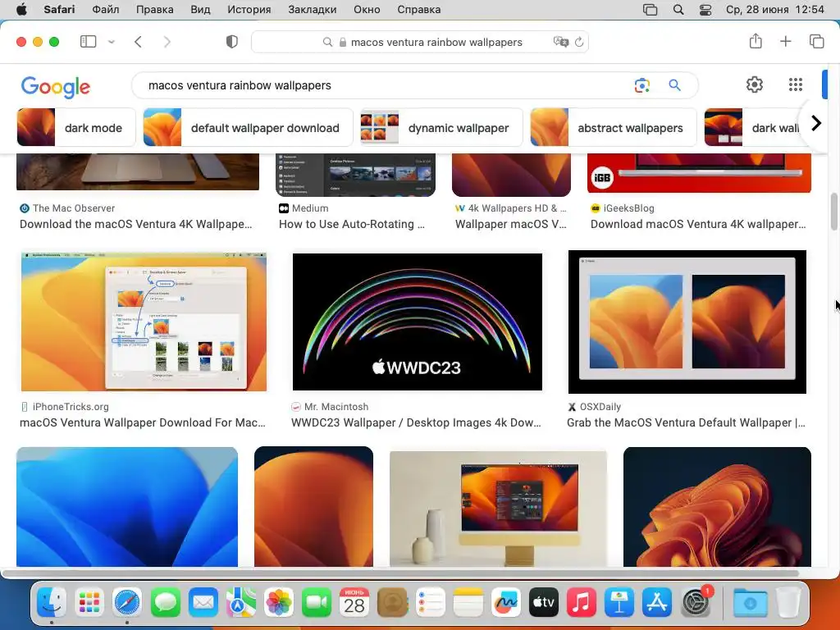Open a new tab with plus icon

(785, 41)
